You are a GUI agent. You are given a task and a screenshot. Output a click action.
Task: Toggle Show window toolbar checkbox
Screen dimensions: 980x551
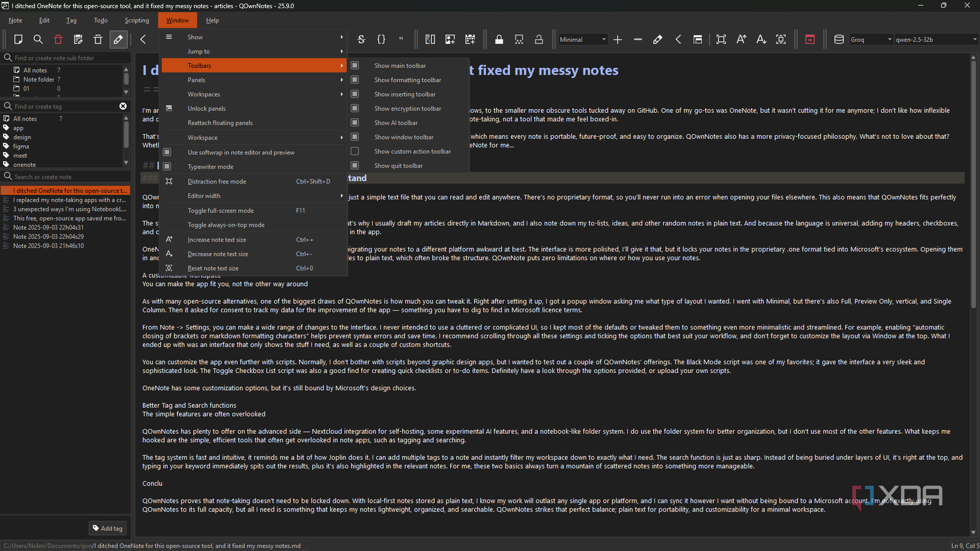click(355, 137)
